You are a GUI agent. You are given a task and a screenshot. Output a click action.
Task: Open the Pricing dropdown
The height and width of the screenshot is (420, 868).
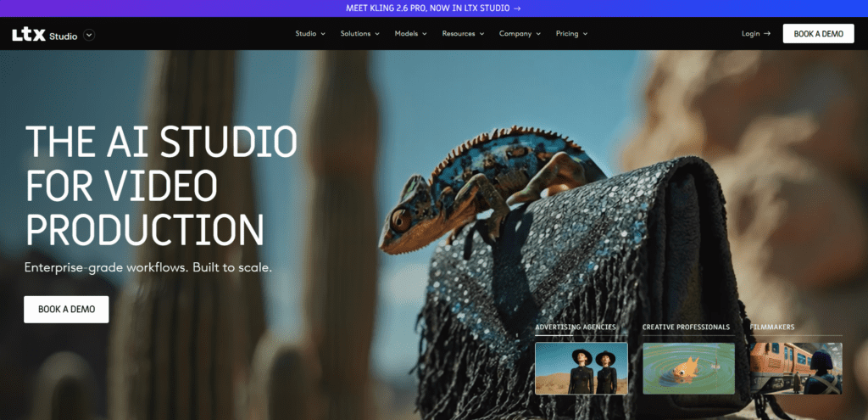click(x=572, y=34)
